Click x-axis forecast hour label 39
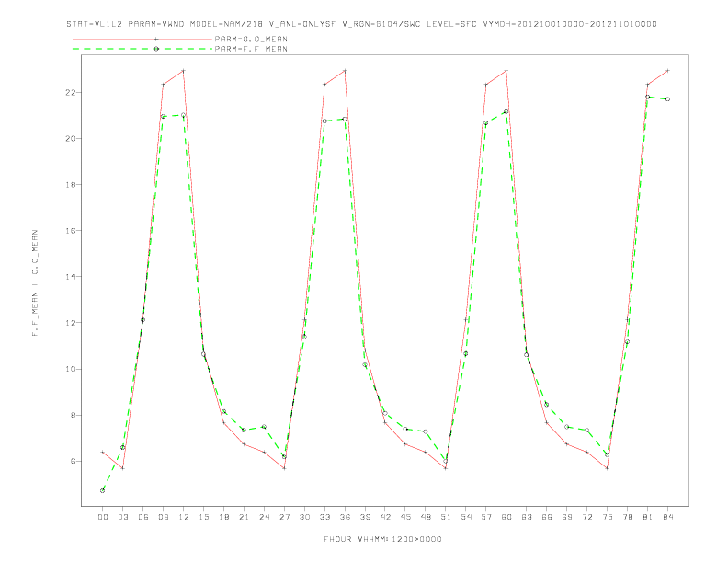This screenshot has width=728, height=563. [x=365, y=517]
